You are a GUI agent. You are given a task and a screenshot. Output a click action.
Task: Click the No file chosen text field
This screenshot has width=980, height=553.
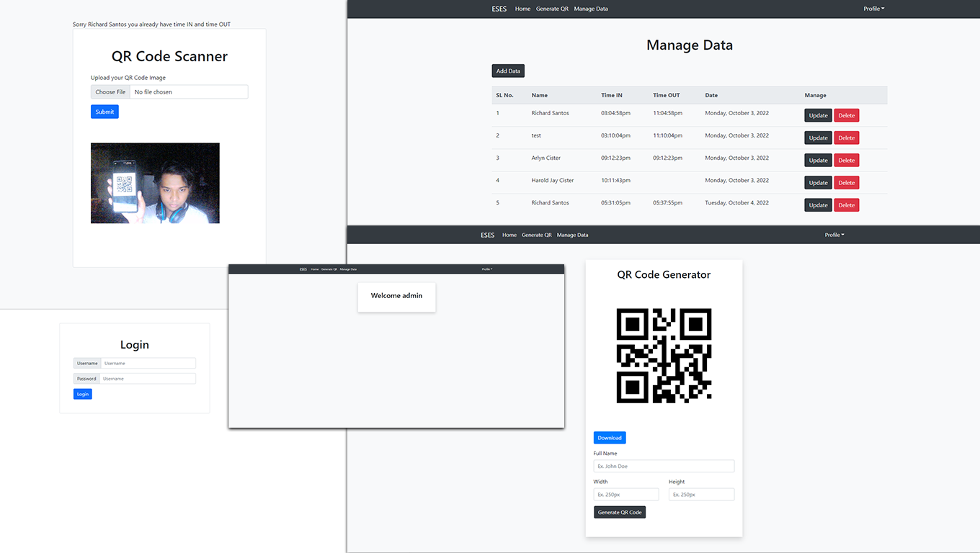[x=189, y=92]
